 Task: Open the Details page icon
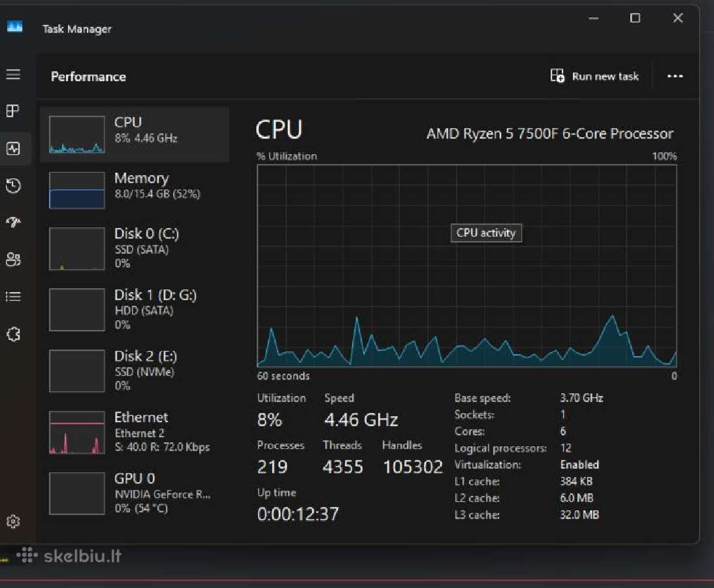tap(13, 297)
